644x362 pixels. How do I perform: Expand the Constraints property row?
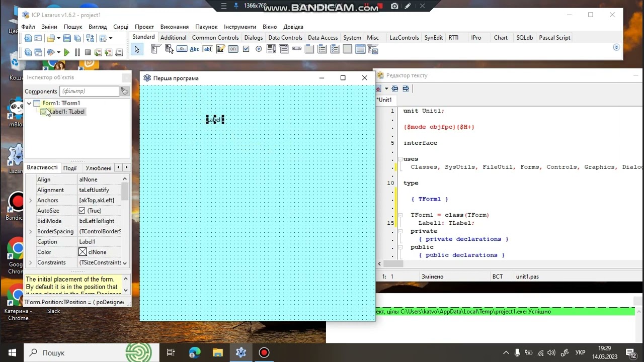31,262
